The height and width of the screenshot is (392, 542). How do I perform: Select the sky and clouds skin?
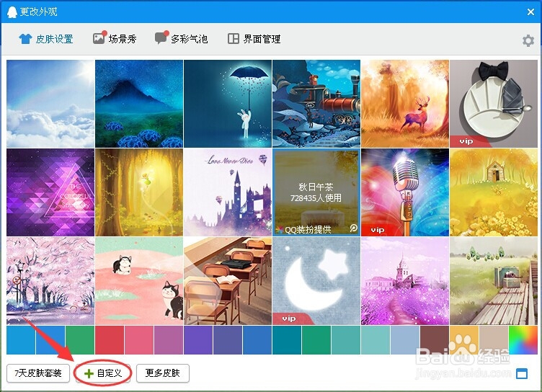[50, 104]
